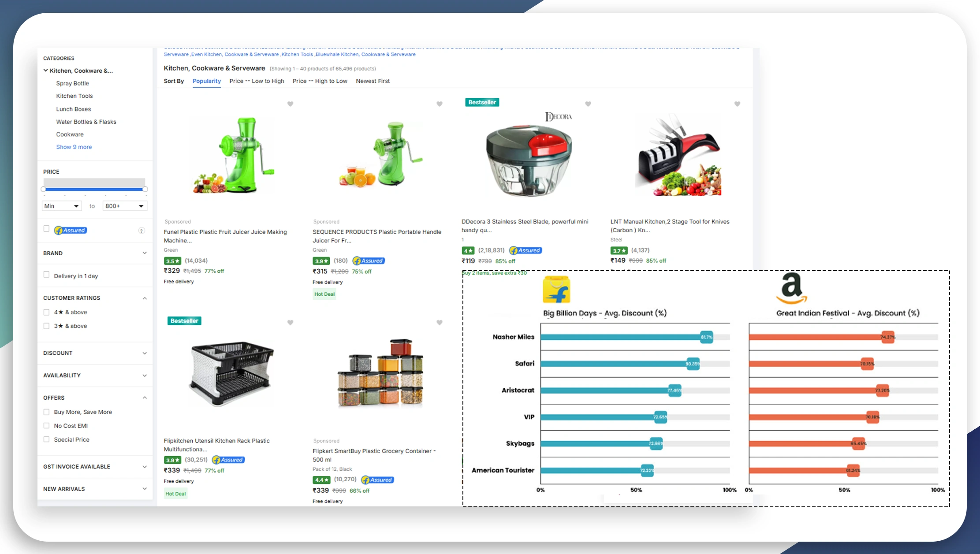The width and height of the screenshot is (980, 554).
Task: Open Kitchen Tools category
Action: click(x=75, y=96)
